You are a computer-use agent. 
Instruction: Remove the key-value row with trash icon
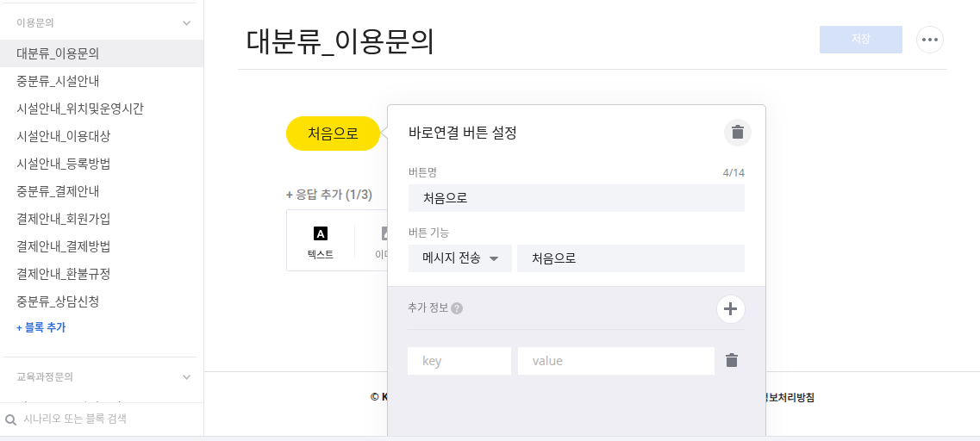pos(732,361)
